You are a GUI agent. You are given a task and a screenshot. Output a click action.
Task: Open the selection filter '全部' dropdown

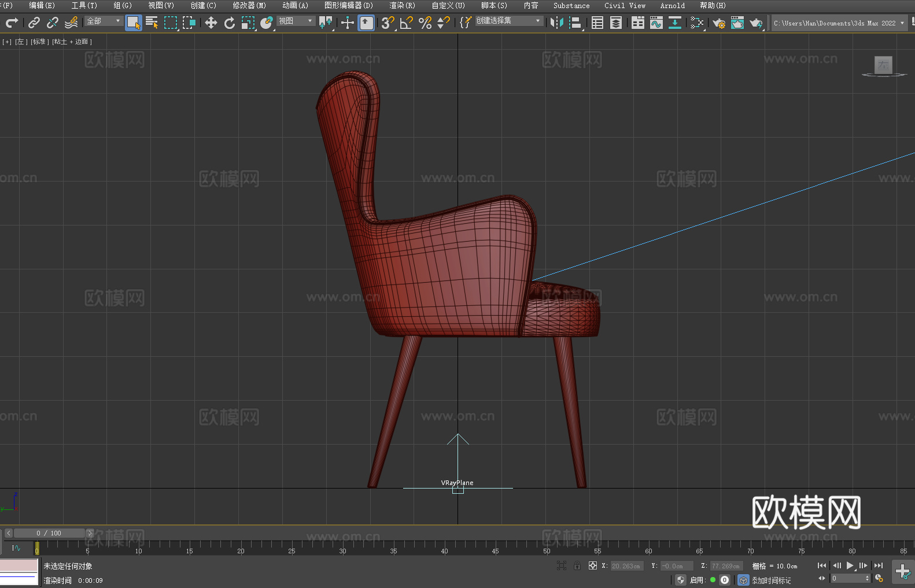pos(104,21)
